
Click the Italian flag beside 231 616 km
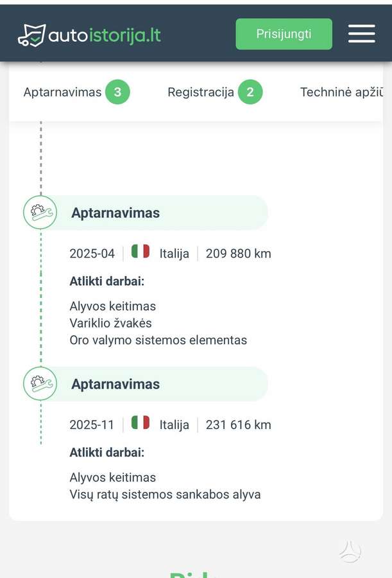(x=141, y=423)
